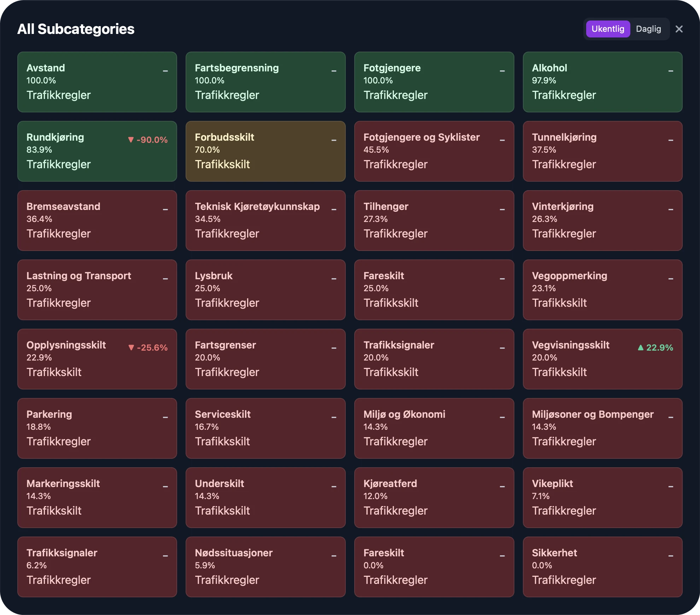Collapse the Underskilt card
Image resolution: width=700 pixels, height=615 pixels.
334,487
